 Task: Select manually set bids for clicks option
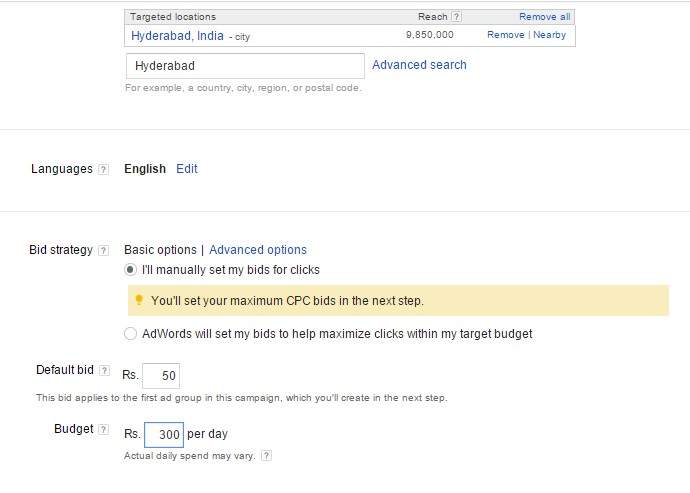(x=131, y=270)
